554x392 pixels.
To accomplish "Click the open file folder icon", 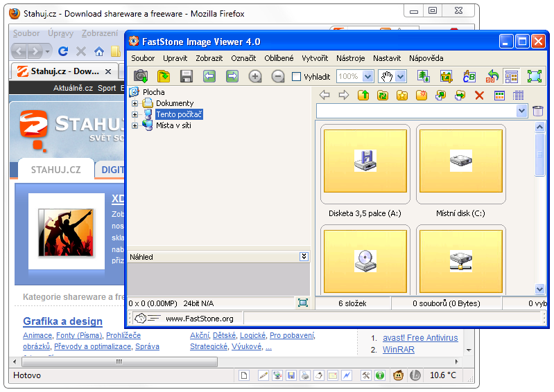I will [x=164, y=76].
